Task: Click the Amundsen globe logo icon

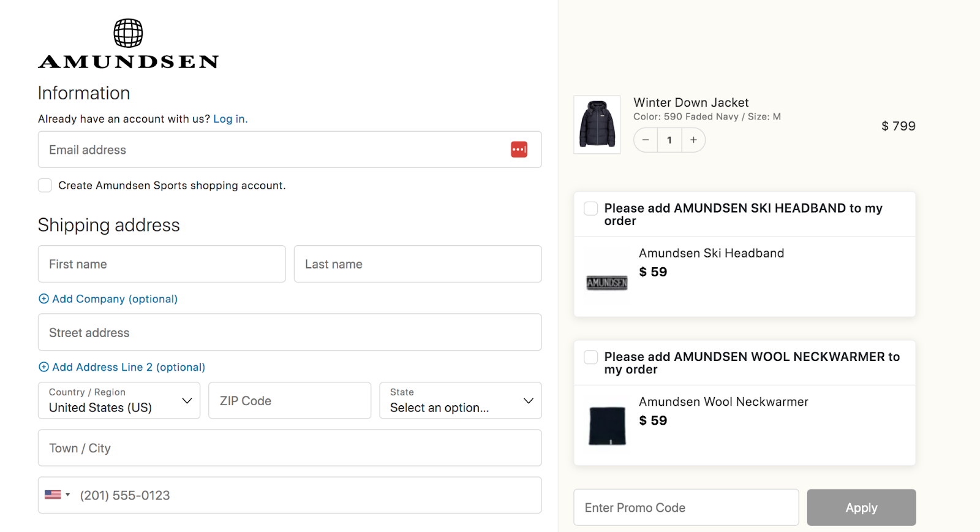Action: [x=128, y=33]
